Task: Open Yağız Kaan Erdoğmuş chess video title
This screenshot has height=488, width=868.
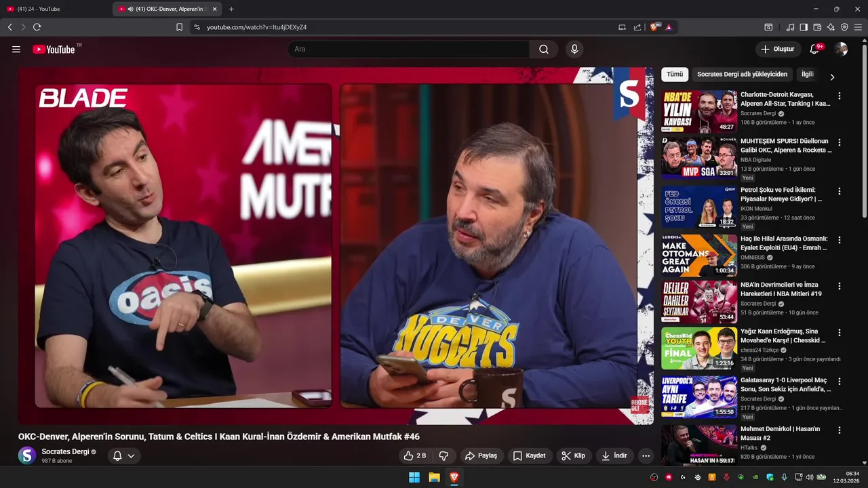Action: (783, 336)
